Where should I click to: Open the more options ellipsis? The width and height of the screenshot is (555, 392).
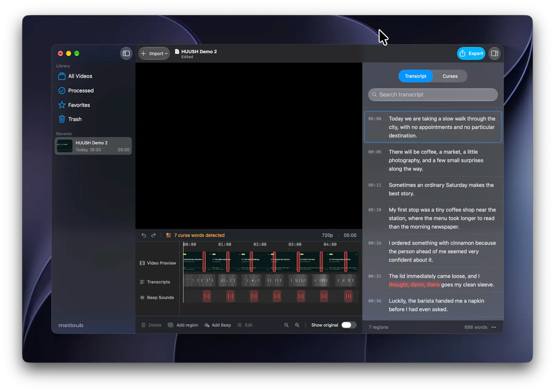494,327
